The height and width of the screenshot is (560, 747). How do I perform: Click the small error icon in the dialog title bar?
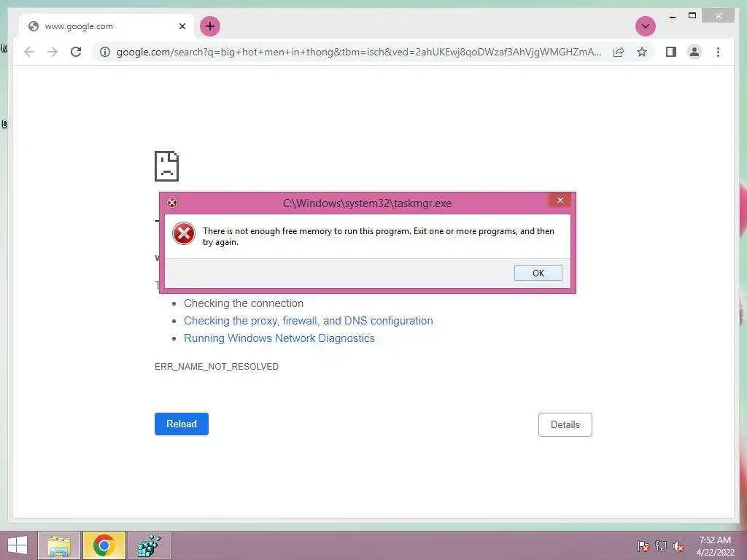point(172,203)
